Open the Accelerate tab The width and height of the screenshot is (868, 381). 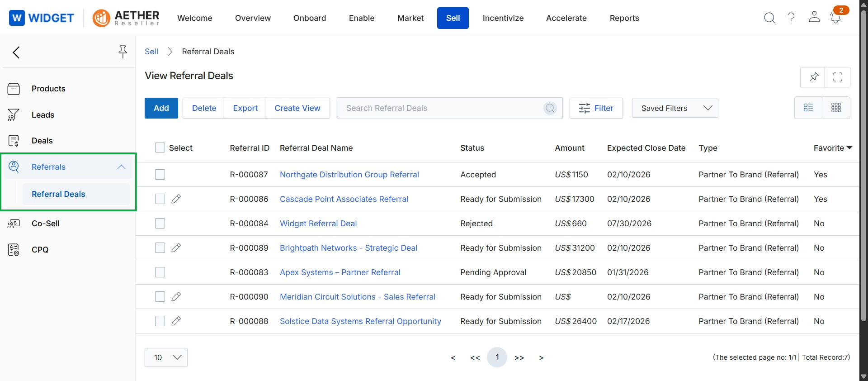(566, 18)
